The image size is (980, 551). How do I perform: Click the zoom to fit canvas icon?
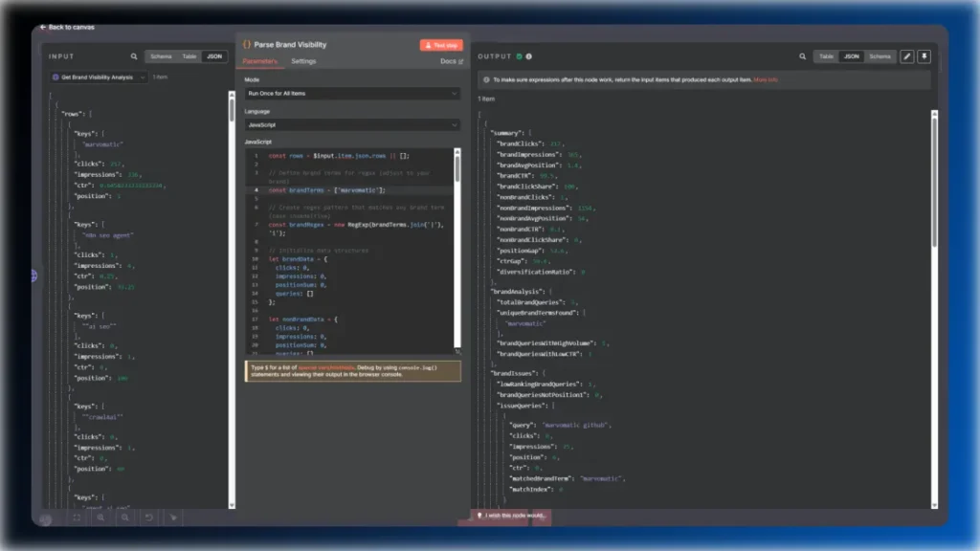[77, 518]
